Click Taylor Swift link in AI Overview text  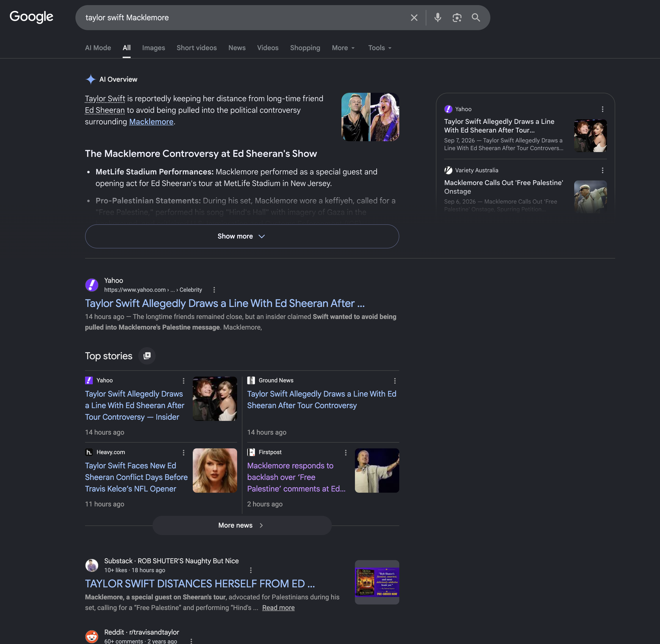[105, 99]
